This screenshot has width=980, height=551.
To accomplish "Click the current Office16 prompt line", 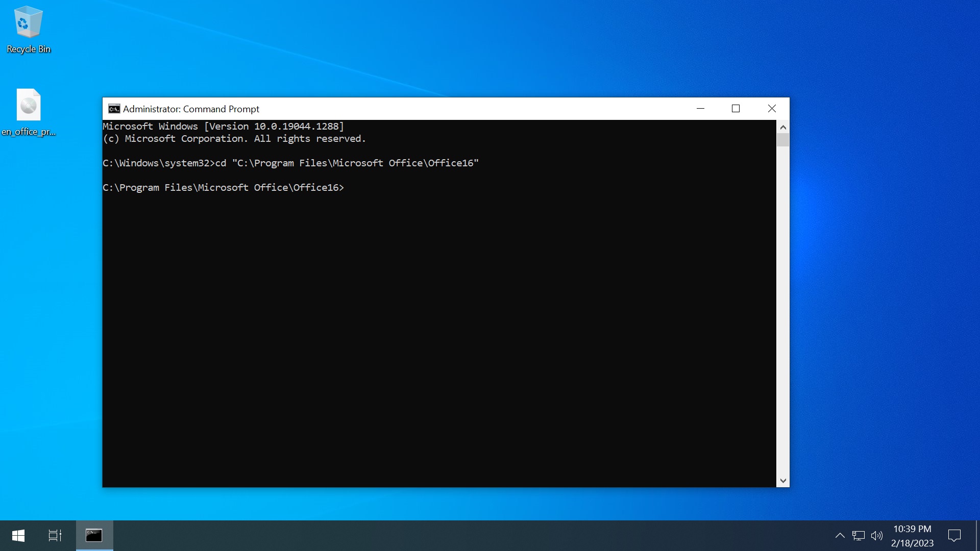I will [223, 187].
